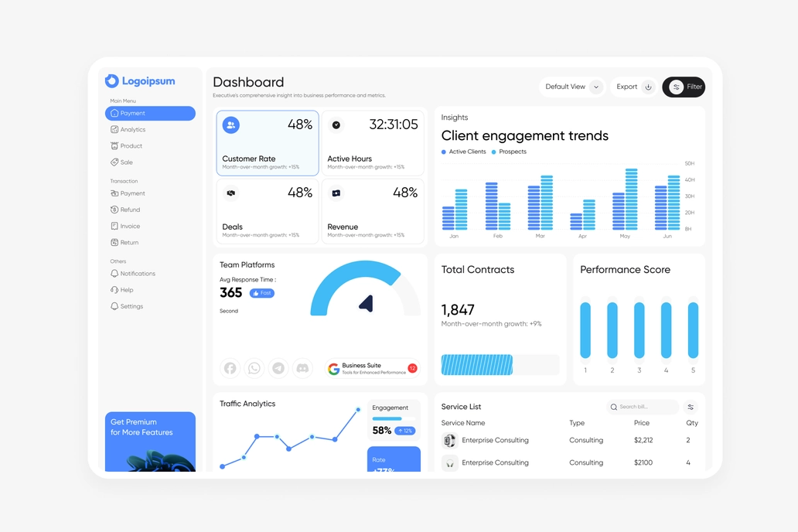Click the Filter button
The height and width of the screenshot is (532, 798).
pyautogui.click(x=684, y=87)
